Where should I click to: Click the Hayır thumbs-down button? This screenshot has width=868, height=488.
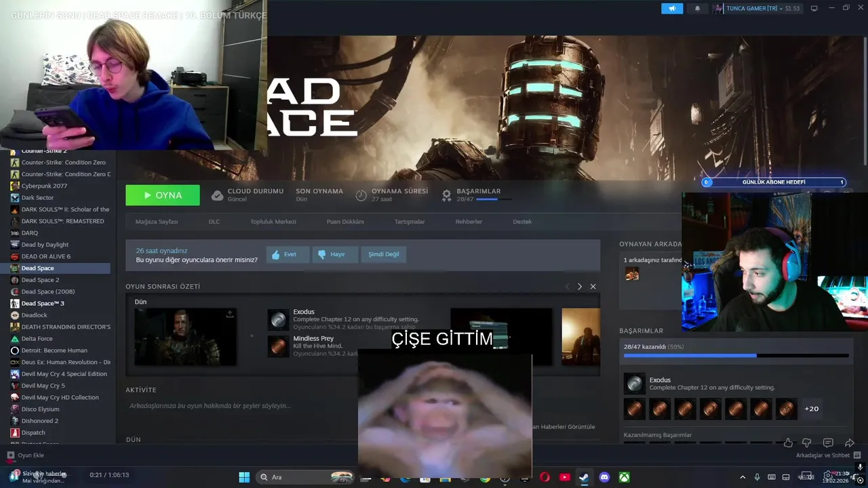pyautogui.click(x=334, y=255)
